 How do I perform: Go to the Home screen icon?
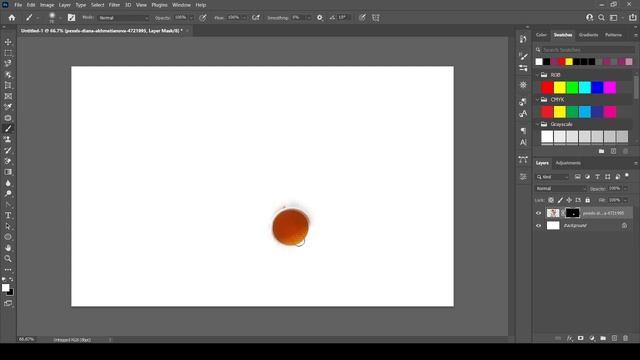point(12,18)
